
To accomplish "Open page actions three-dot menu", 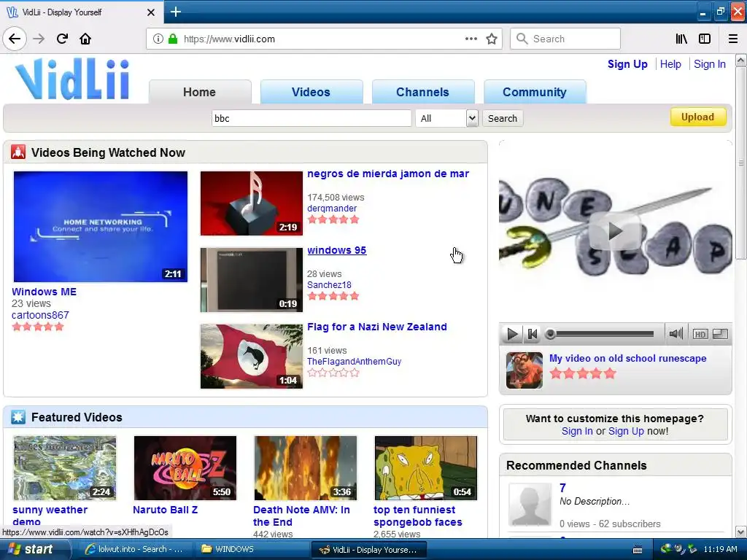I will click(x=471, y=39).
